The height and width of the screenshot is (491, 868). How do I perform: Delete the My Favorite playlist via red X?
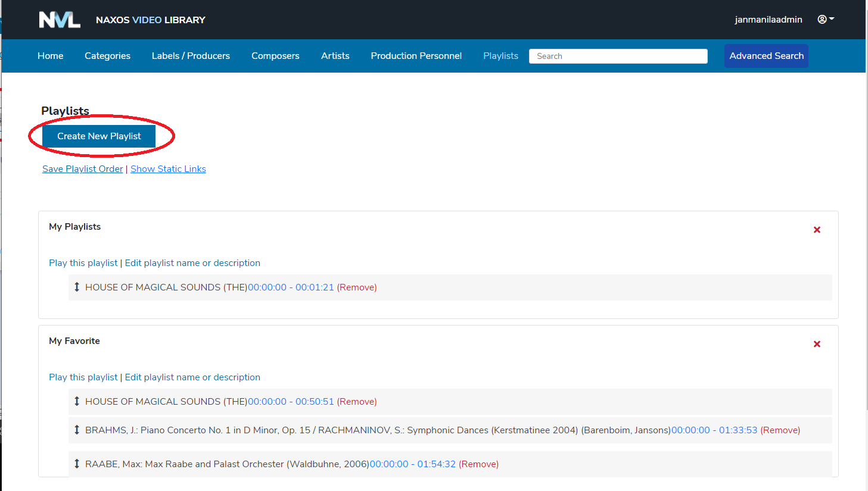(x=817, y=344)
